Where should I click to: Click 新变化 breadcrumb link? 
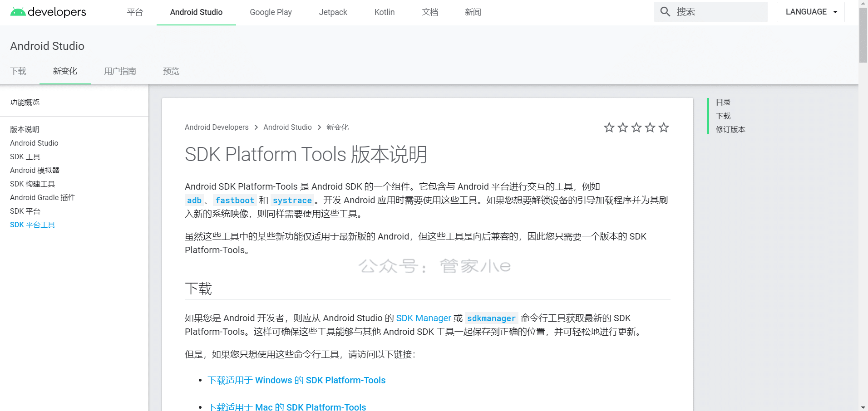[337, 127]
